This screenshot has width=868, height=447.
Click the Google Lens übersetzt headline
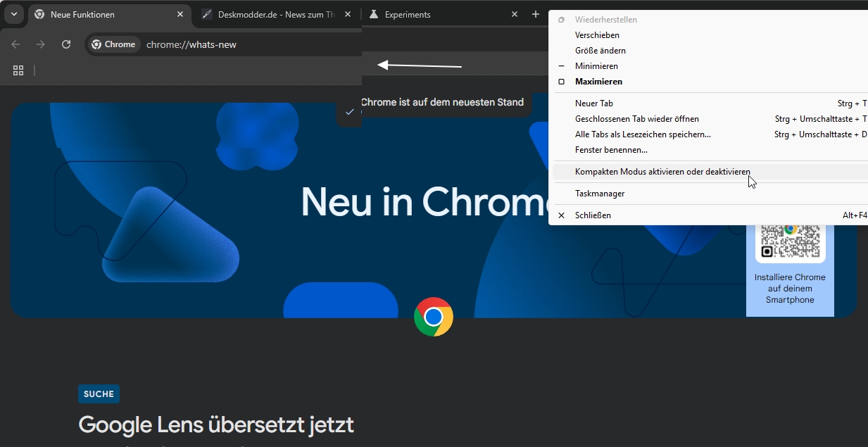[216, 425]
